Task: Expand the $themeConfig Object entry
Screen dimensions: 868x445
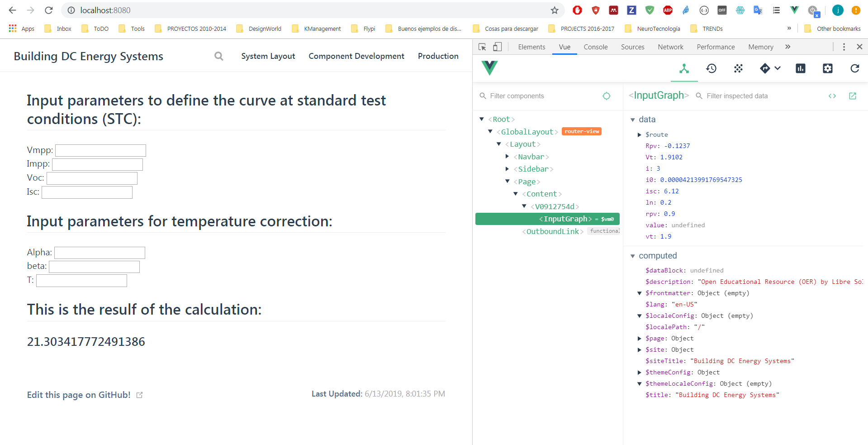Action: 640,372
